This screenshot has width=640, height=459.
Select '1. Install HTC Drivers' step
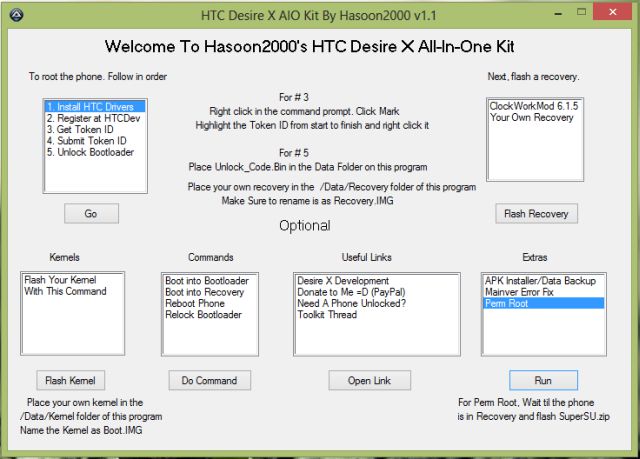[95, 106]
